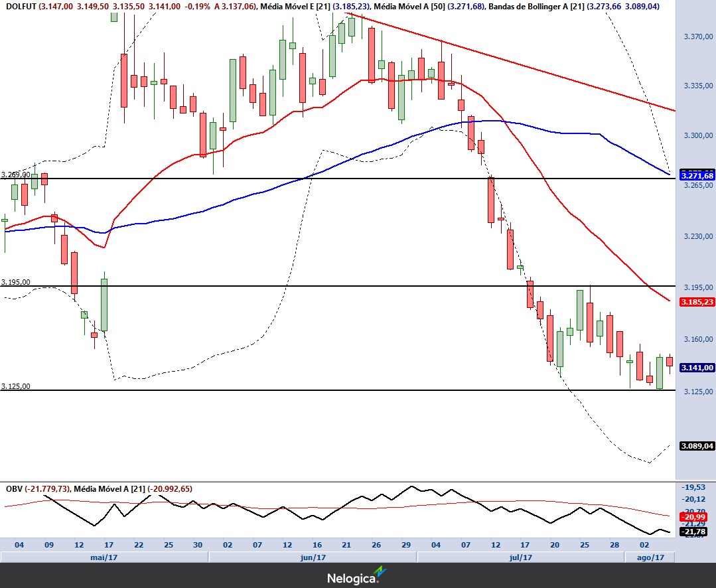The image size is (716, 588).
Task: Click the 3.370,00 price axis label
Action: coord(697,37)
